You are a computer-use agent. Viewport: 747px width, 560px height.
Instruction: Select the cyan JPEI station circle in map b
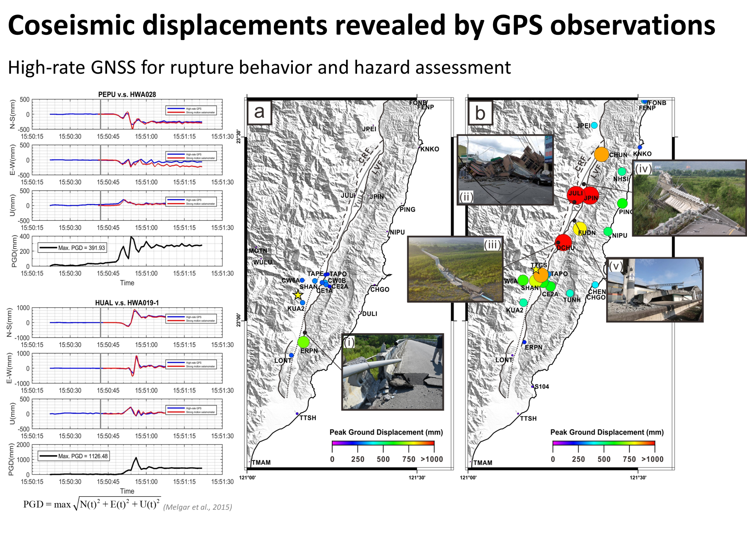[594, 125]
